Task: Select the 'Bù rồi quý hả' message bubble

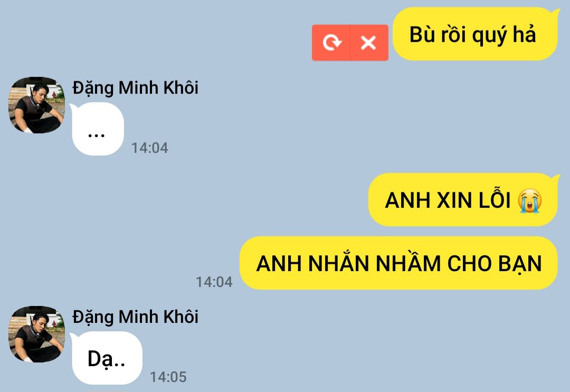Action: point(476,34)
